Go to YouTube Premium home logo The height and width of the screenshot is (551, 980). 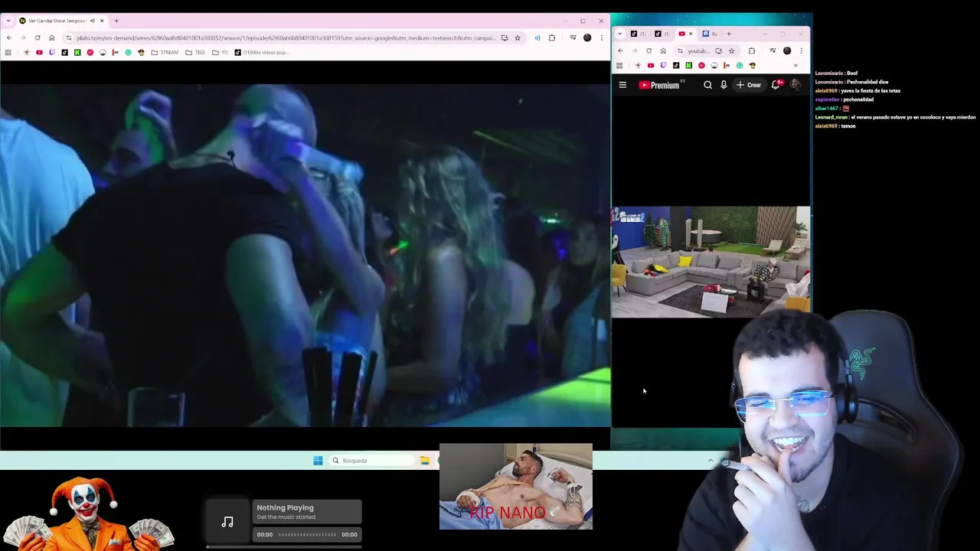[x=659, y=85]
